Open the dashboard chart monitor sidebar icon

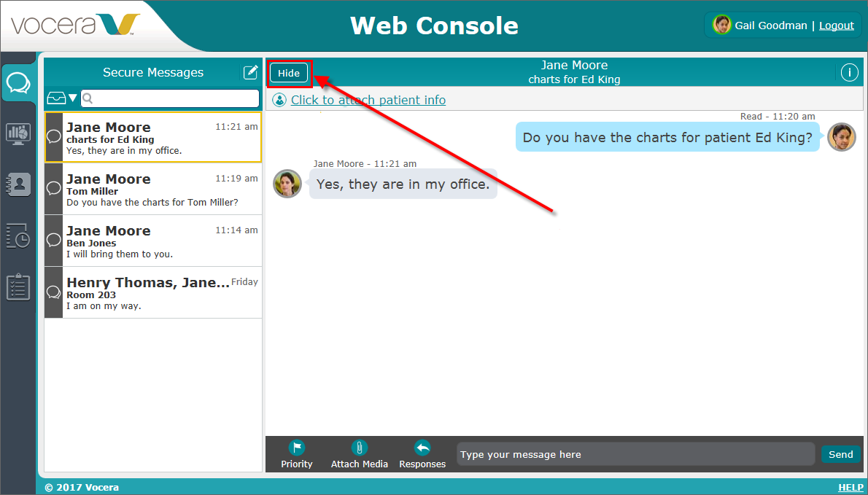point(18,134)
